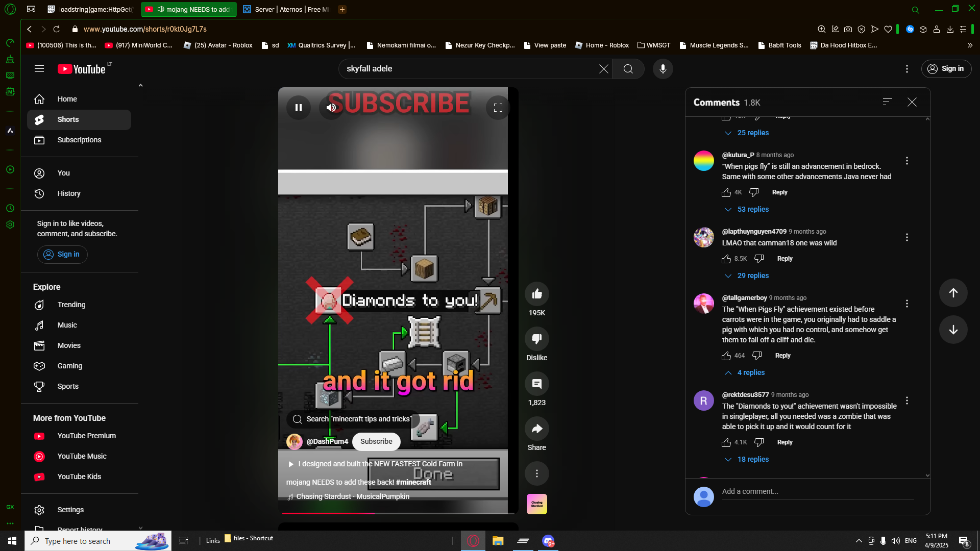Screen dimensions: 980x551
Task: Dislike the Shorts video
Action: (x=537, y=339)
